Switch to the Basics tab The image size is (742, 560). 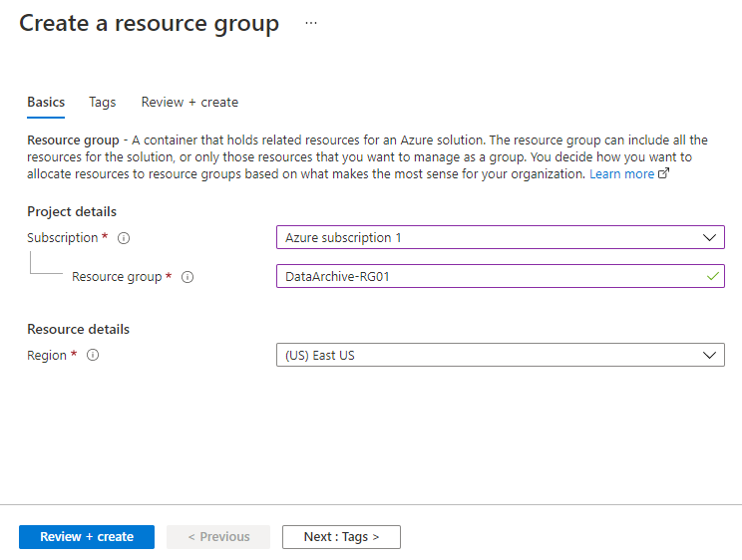point(46,103)
